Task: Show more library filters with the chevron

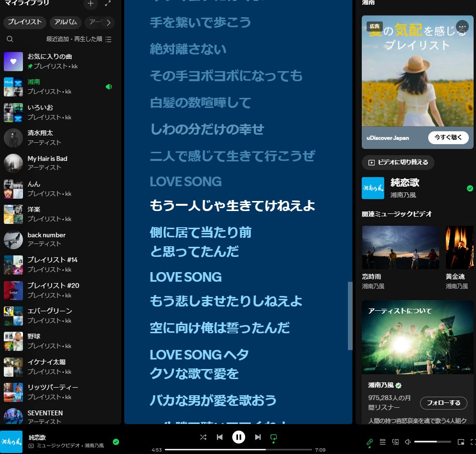Action: point(108,22)
